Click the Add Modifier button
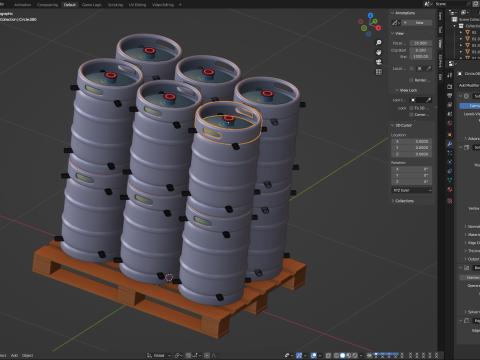 (469, 85)
